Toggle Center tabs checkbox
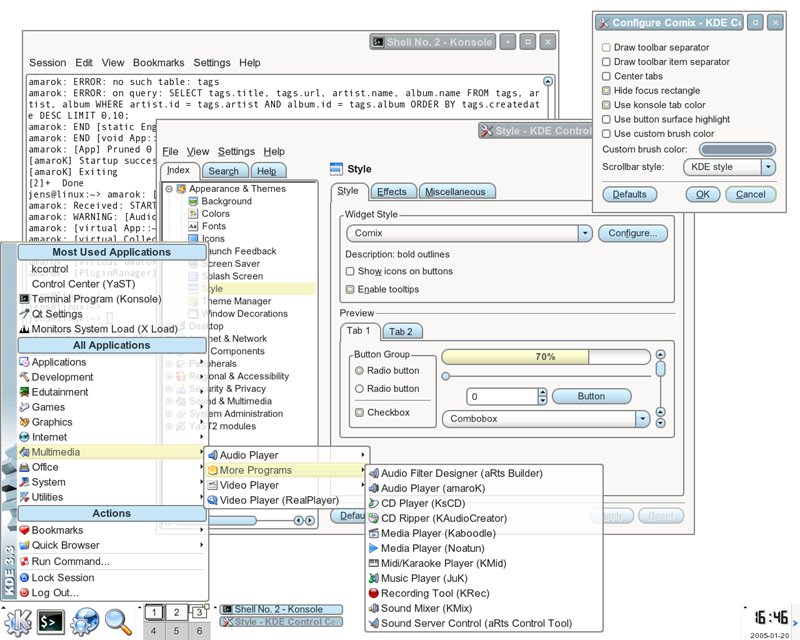800x640 pixels. pos(606,76)
